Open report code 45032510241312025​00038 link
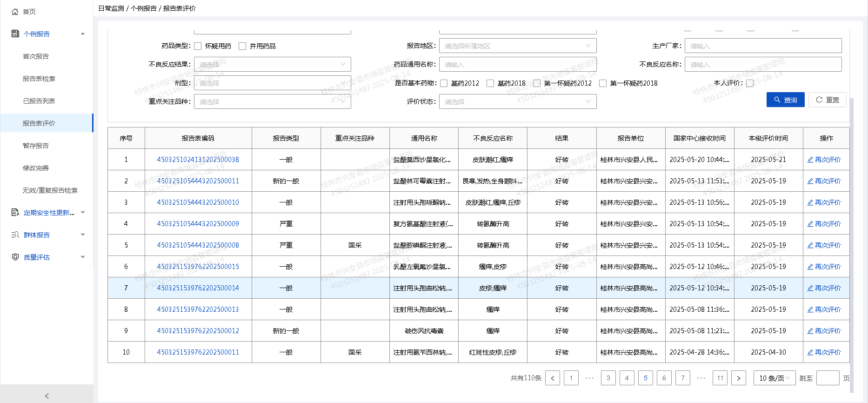Image resolution: width=868 pixels, height=403 pixels. 198,160
